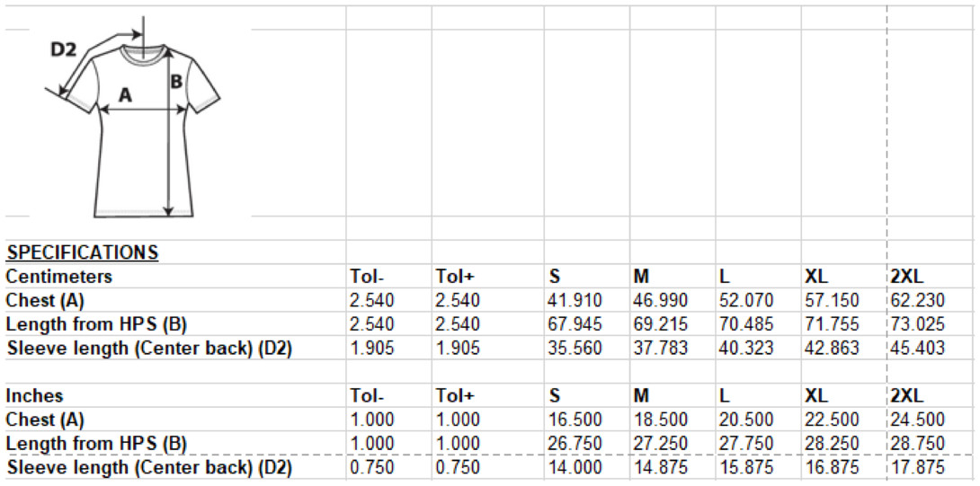The width and height of the screenshot is (980, 486).
Task: Click Length from HPS (B) in inches section
Action: (x=96, y=443)
